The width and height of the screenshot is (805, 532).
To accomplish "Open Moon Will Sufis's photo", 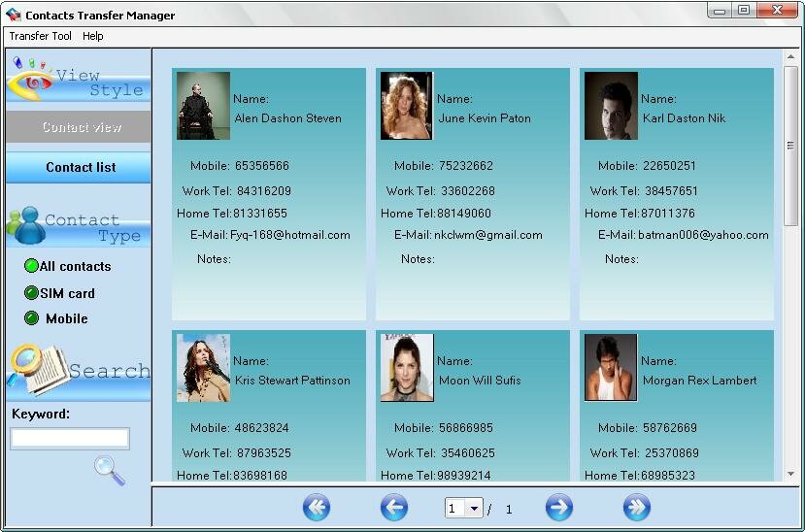I will pos(407,368).
